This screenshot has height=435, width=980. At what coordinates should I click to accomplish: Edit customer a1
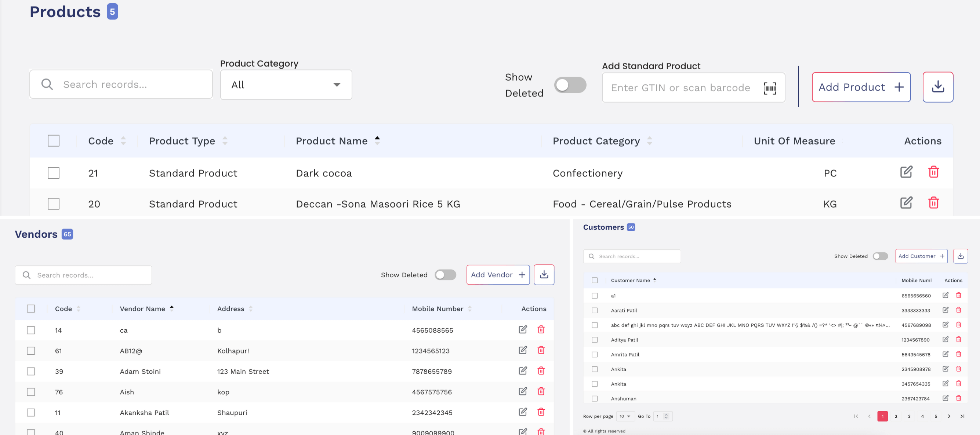[x=945, y=295]
